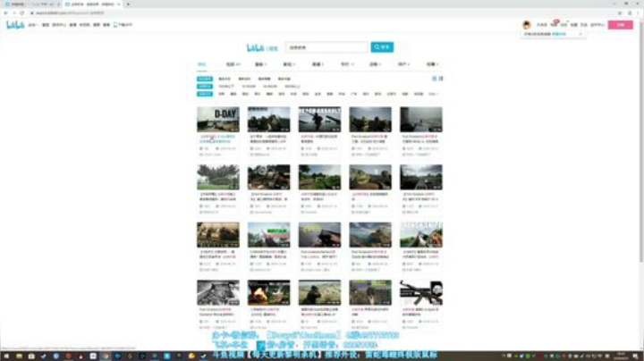Viewport: 644px width, 361px height.
Task: Open the yellow round app icon on the taskbar
Action: pos(191,356)
